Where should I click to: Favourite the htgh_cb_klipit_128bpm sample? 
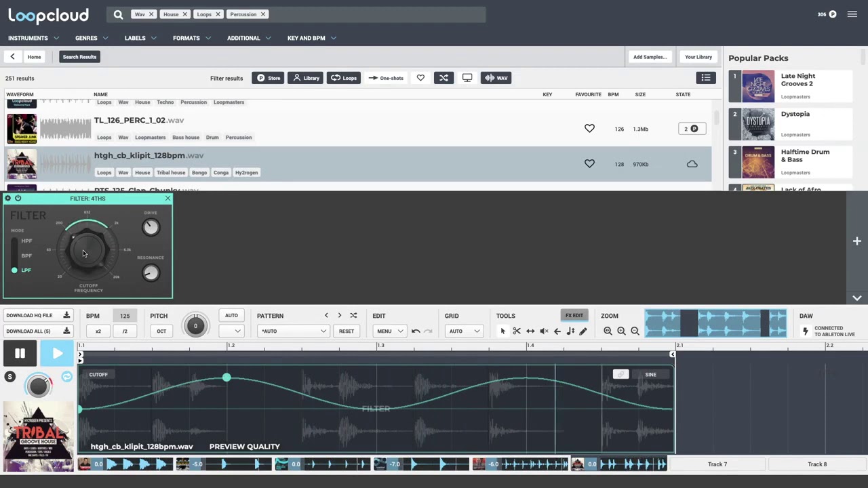[x=589, y=164]
